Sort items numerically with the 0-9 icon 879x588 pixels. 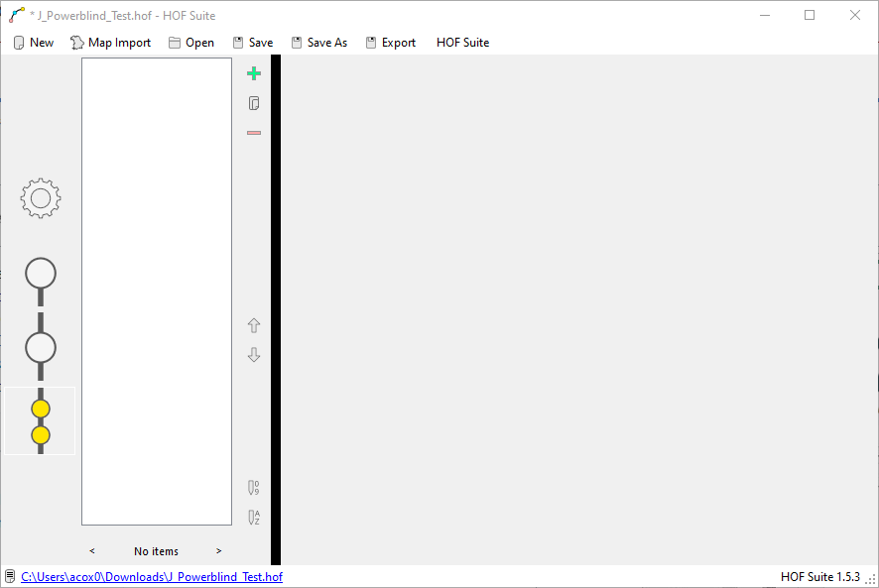[x=254, y=488]
